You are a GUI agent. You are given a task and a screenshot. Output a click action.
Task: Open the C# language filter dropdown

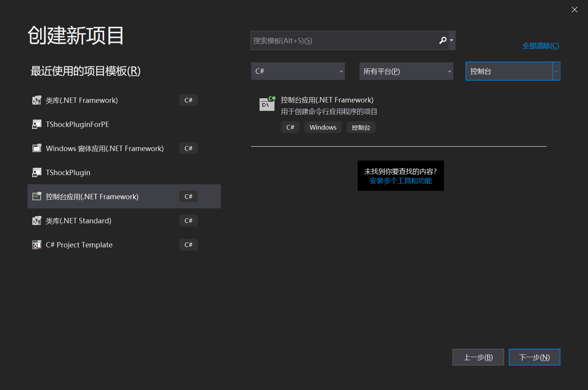click(298, 71)
